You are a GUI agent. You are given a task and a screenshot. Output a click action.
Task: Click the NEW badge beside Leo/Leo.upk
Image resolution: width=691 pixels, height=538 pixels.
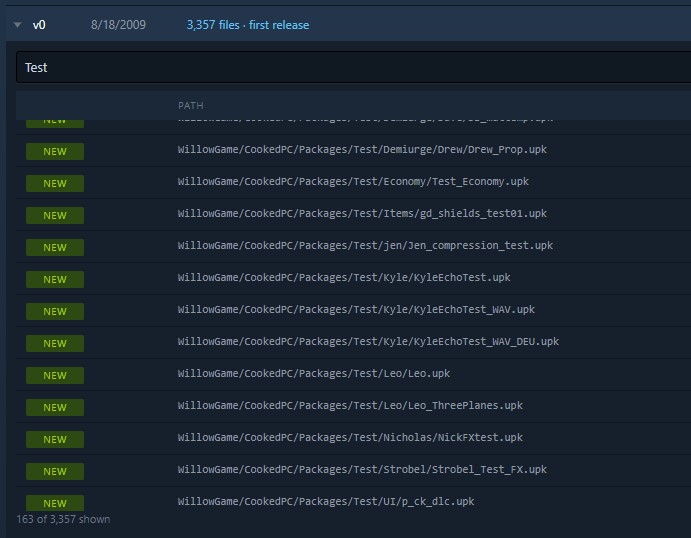pyautogui.click(x=55, y=375)
